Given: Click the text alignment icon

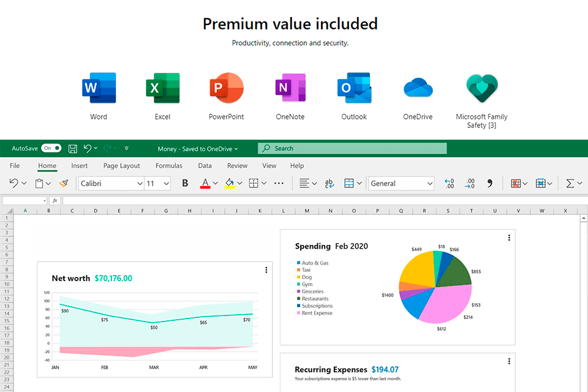Looking at the screenshot, I should coord(304,183).
